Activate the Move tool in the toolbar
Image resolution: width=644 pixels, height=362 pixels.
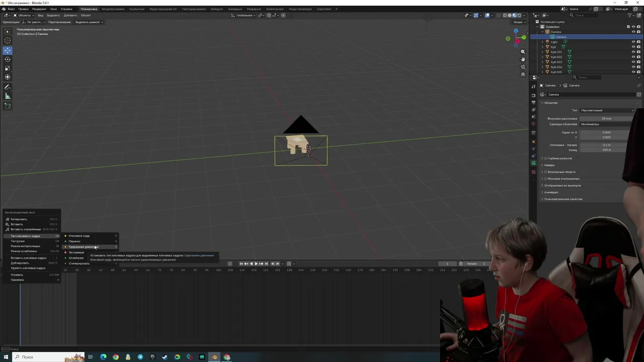(8, 50)
